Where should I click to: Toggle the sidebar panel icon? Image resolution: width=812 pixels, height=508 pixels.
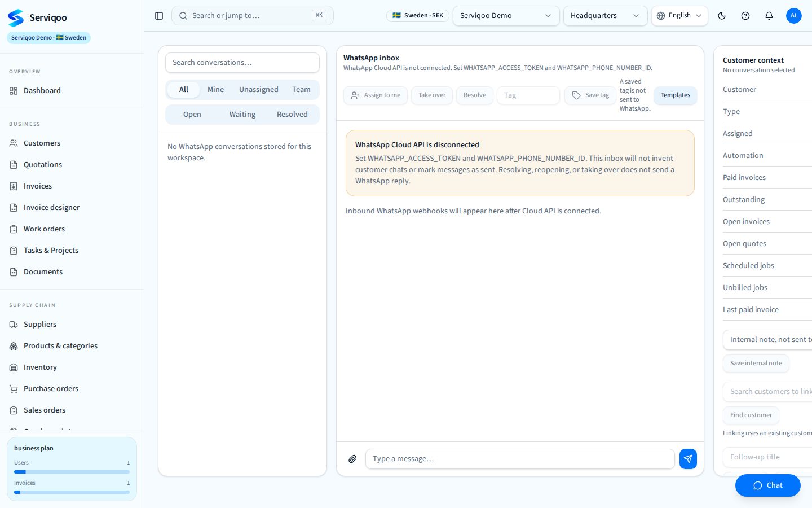click(159, 16)
